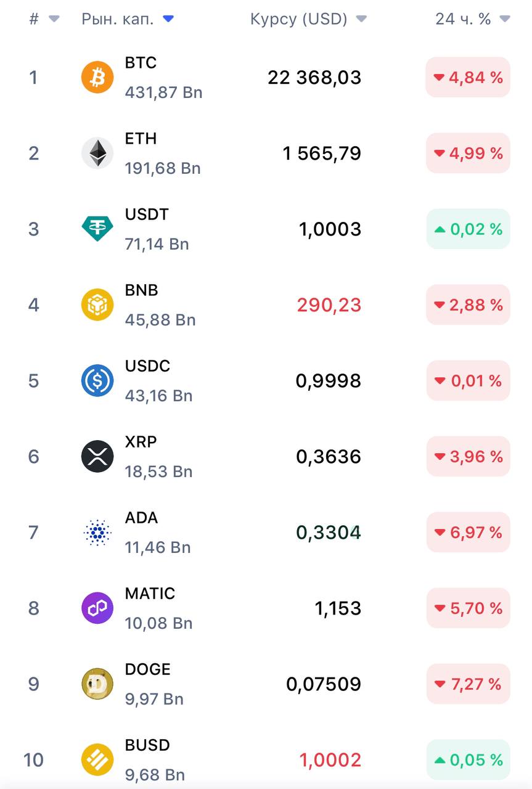The height and width of the screenshot is (789, 532).
Task: Click the Ethereum diamond icon
Action: 97,153
